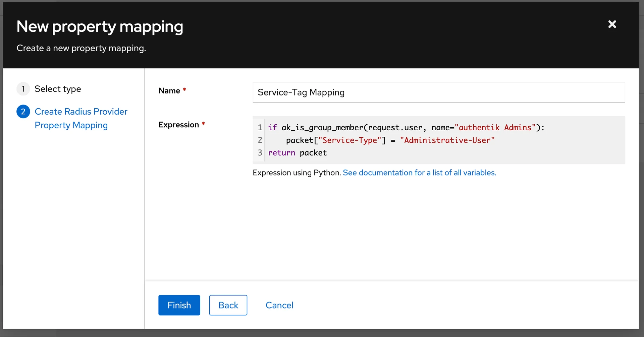Click the Name field label
This screenshot has width=644, height=337.
tap(169, 91)
